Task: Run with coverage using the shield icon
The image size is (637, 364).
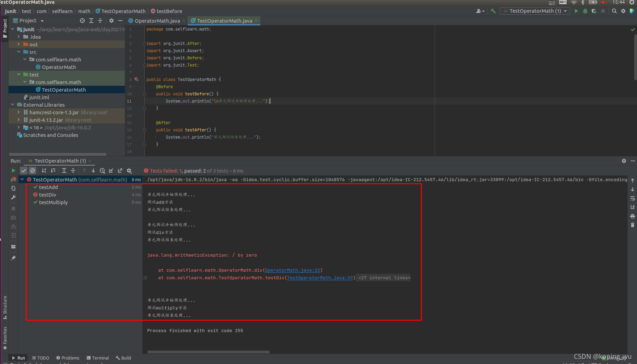Action: coord(594,11)
